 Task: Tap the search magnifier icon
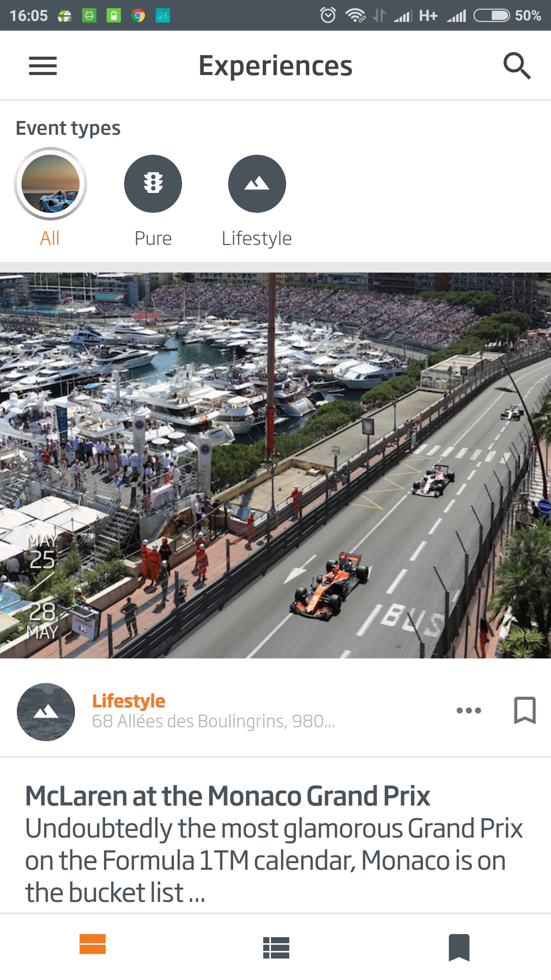click(517, 66)
